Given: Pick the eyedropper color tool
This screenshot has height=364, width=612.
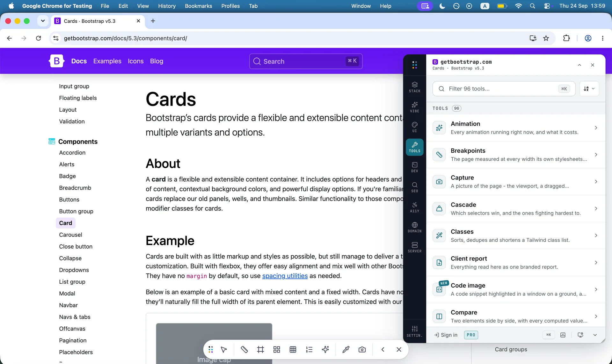Looking at the screenshot, I should pyautogui.click(x=346, y=350).
